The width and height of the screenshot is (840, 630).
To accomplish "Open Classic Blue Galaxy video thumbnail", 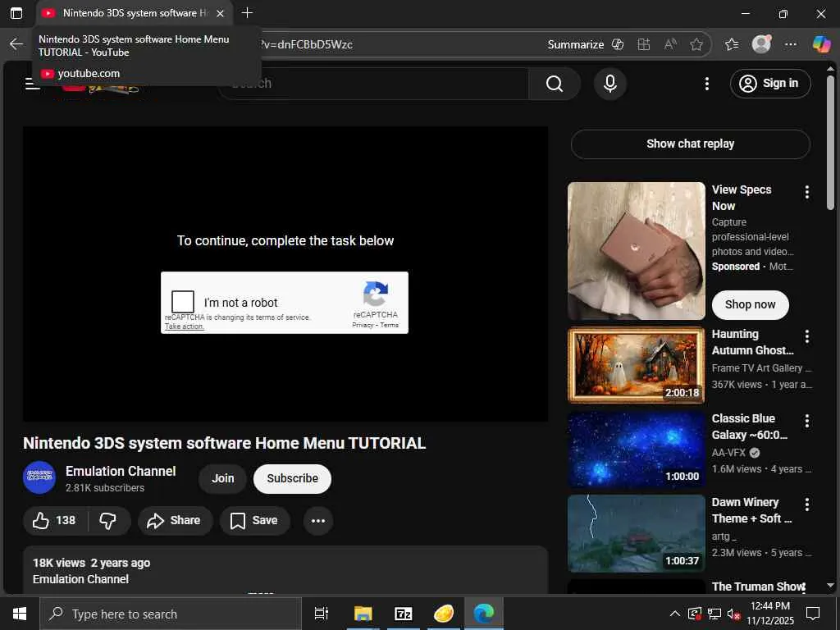I will click(637, 450).
